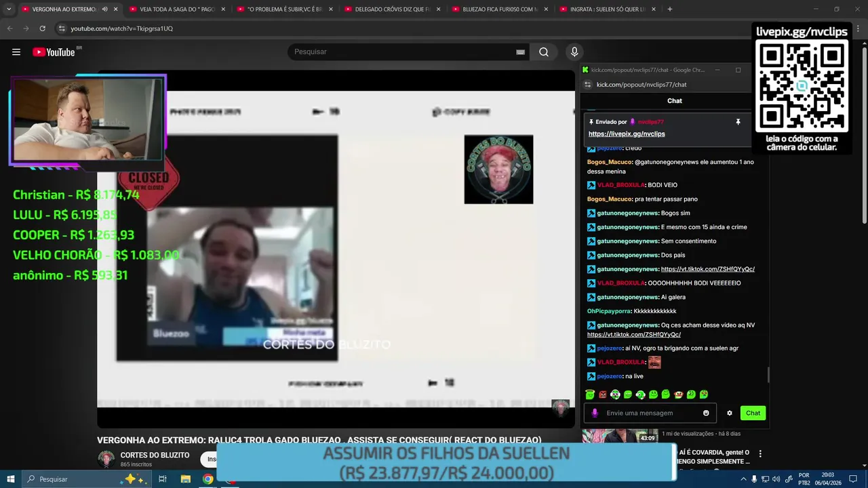Select the monkey face emote in the emote bar
The height and width of the screenshot is (488, 868).
click(x=678, y=394)
